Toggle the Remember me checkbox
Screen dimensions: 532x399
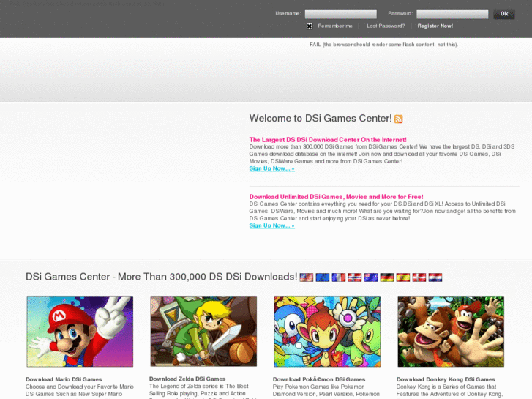click(310, 26)
